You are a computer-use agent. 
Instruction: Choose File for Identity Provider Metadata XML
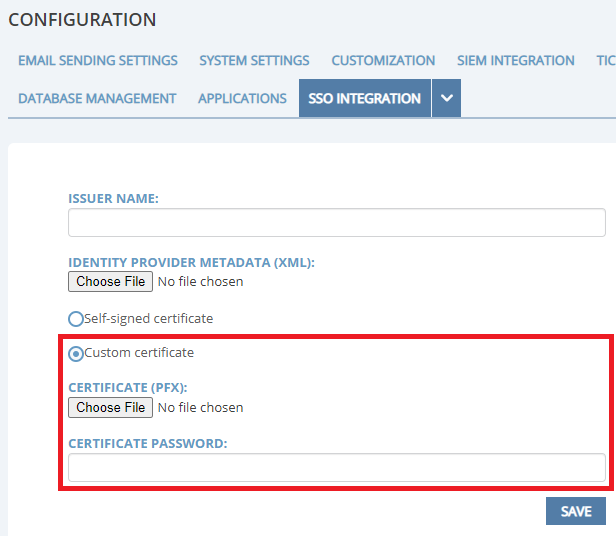(x=111, y=281)
